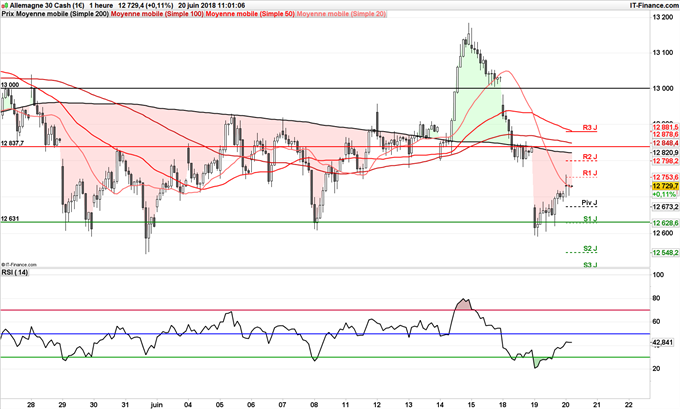Click the 42,841 RSI value tag
Screen dimensions: 680x409
663,343
